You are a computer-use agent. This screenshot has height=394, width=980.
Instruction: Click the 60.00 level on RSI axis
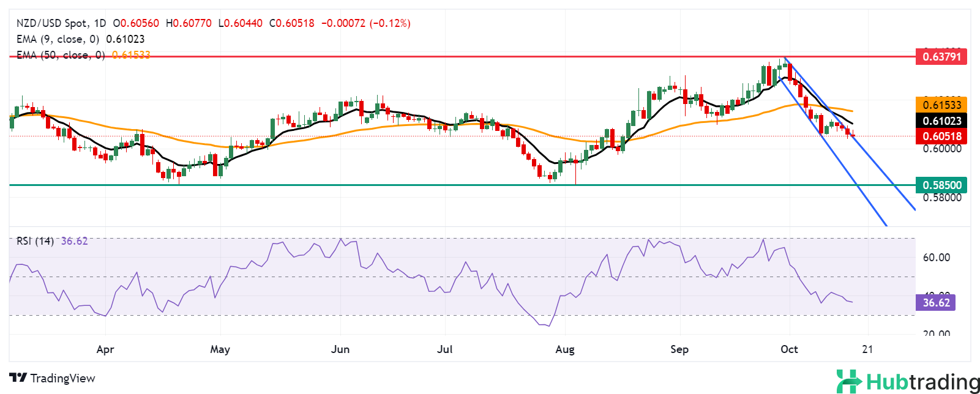coord(936,258)
